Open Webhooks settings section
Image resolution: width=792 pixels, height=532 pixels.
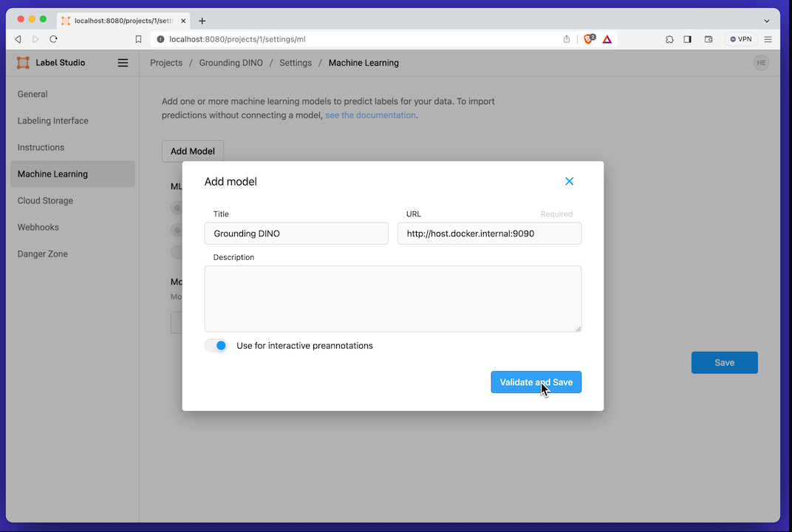pos(72,228)
